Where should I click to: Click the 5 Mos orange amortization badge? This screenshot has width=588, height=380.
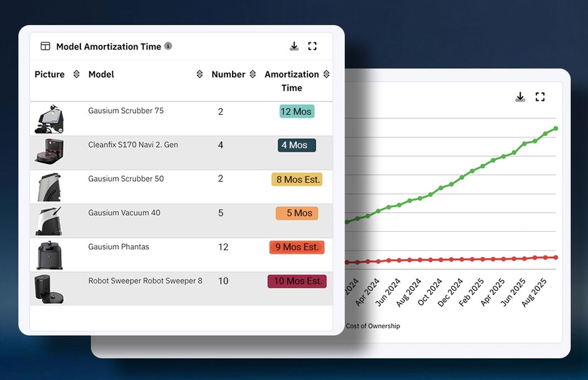(x=296, y=213)
